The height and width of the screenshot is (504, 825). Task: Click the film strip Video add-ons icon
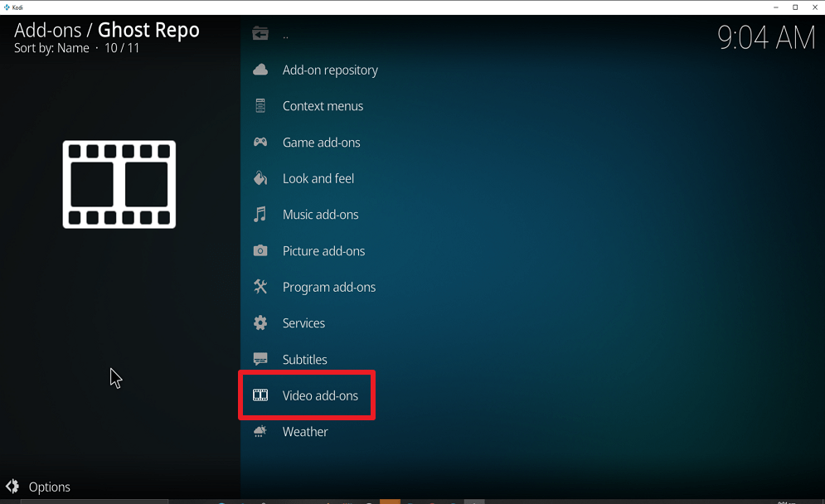point(260,395)
